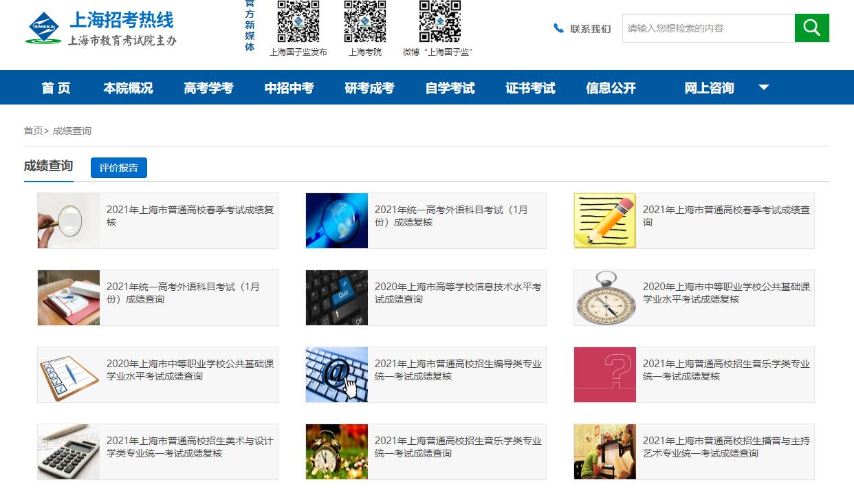Click the calculator thumbnail image
The height and width of the screenshot is (504, 854).
click(69, 452)
